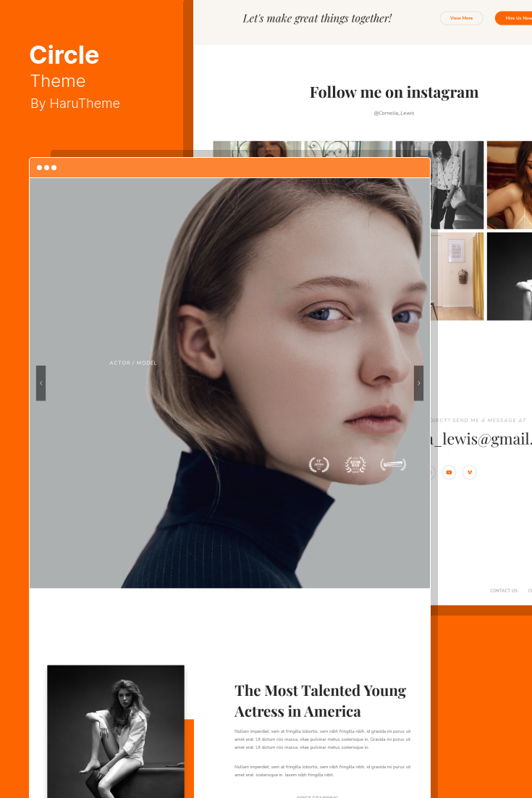Click the 'ACTOR / MODEL' caption
Image resolution: width=532 pixels, height=798 pixels.
tap(133, 363)
